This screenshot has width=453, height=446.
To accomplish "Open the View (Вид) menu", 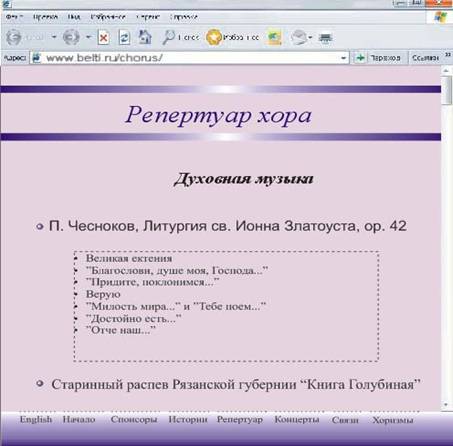I will tap(74, 17).
